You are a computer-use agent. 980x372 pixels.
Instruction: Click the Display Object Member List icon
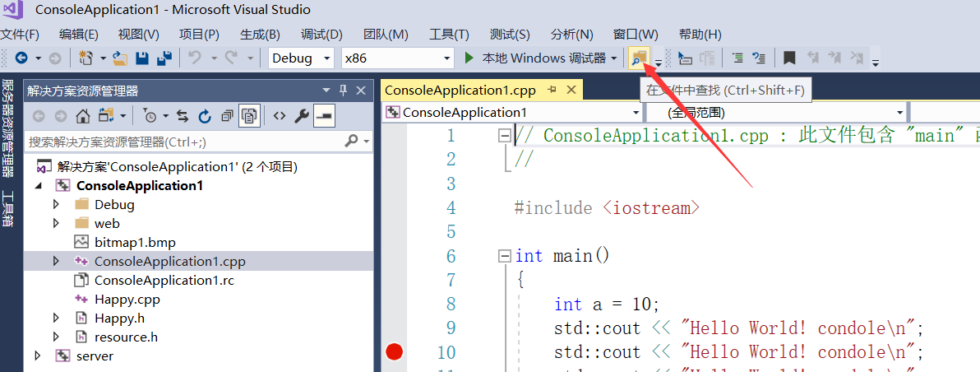tap(686, 58)
